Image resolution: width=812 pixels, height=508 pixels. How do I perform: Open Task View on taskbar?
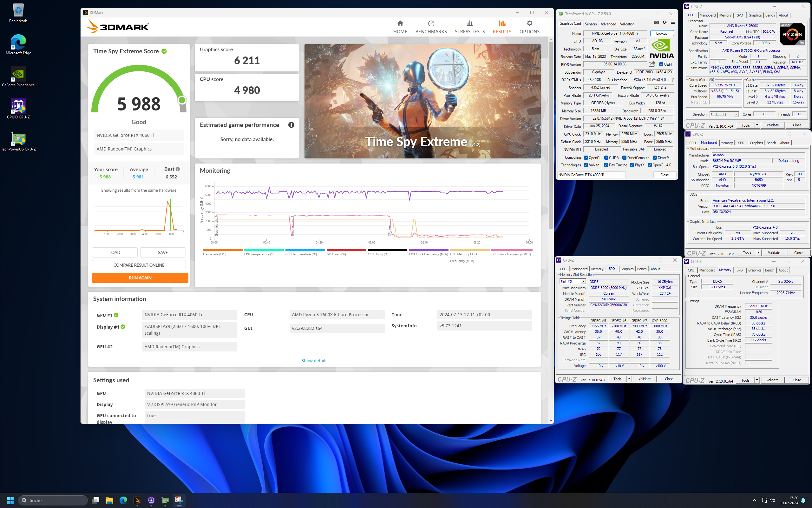95,500
